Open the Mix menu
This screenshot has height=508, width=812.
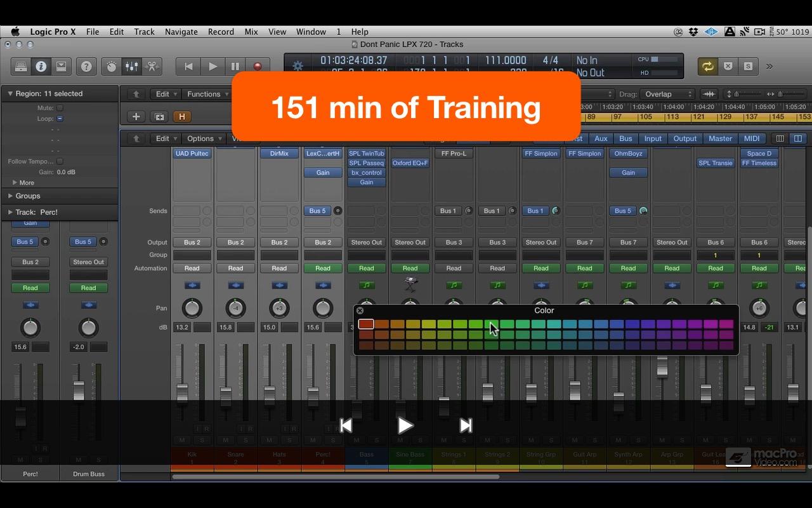251,32
